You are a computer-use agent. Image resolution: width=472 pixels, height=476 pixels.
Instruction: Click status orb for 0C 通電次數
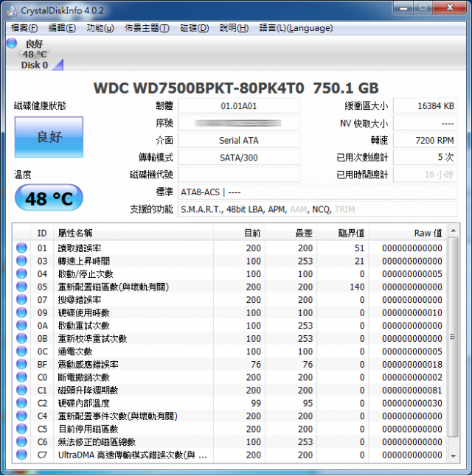coord(21,351)
